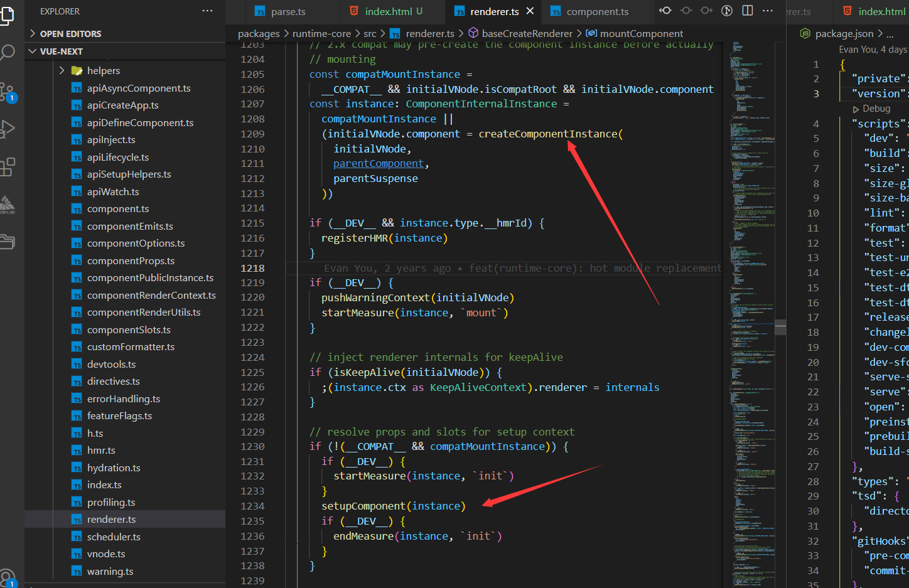
Task: Open changes with previous revision arrow-left icon
Action: click(x=665, y=11)
